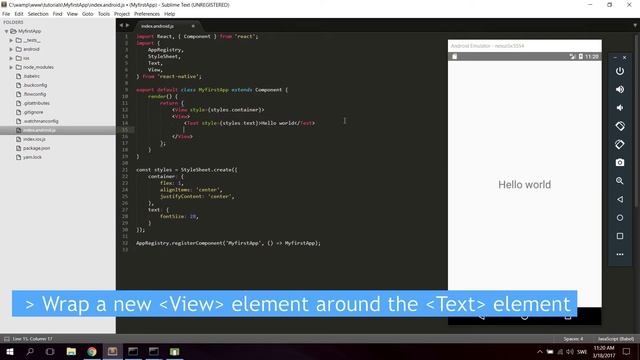640x360 pixels.
Task: Open index.ios.js in the sidebar
Action: 34,139
